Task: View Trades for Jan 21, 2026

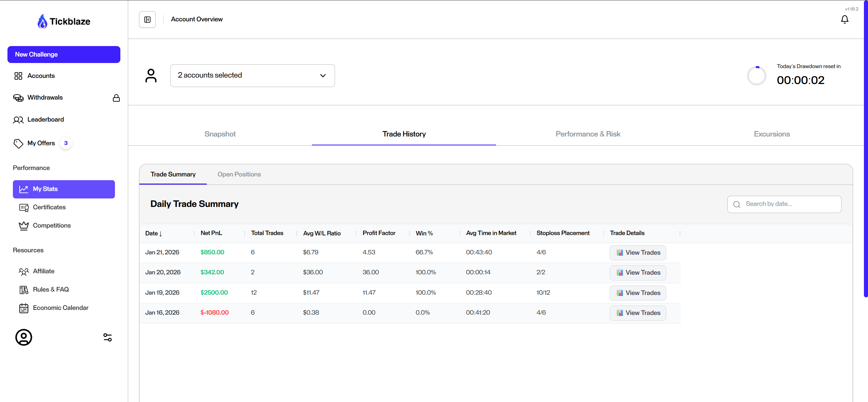Action: click(x=637, y=253)
